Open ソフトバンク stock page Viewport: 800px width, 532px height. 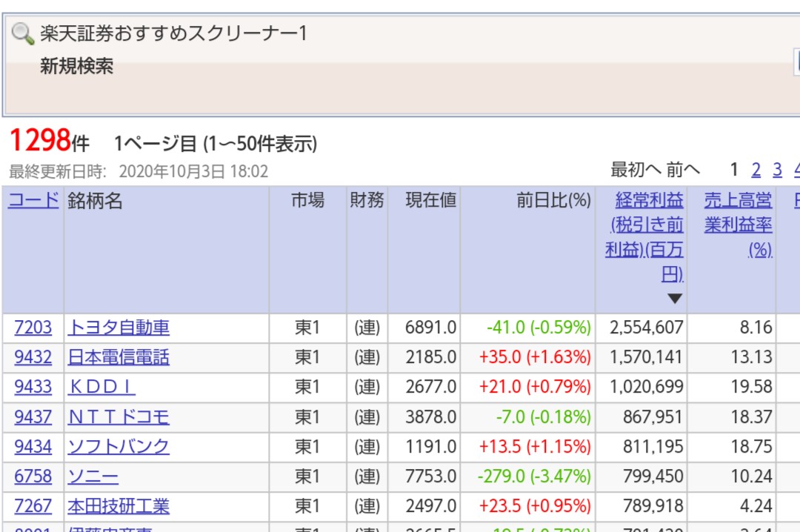[x=119, y=446]
